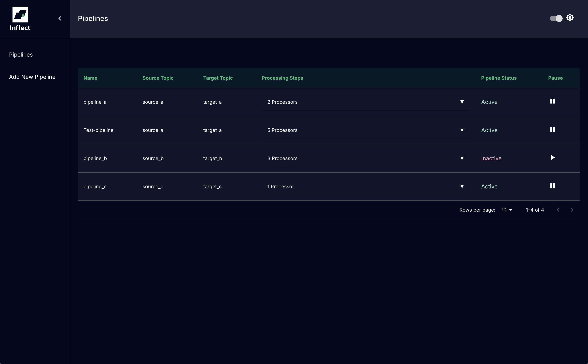Open the Pipelines sidebar menu item

pos(21,55)
